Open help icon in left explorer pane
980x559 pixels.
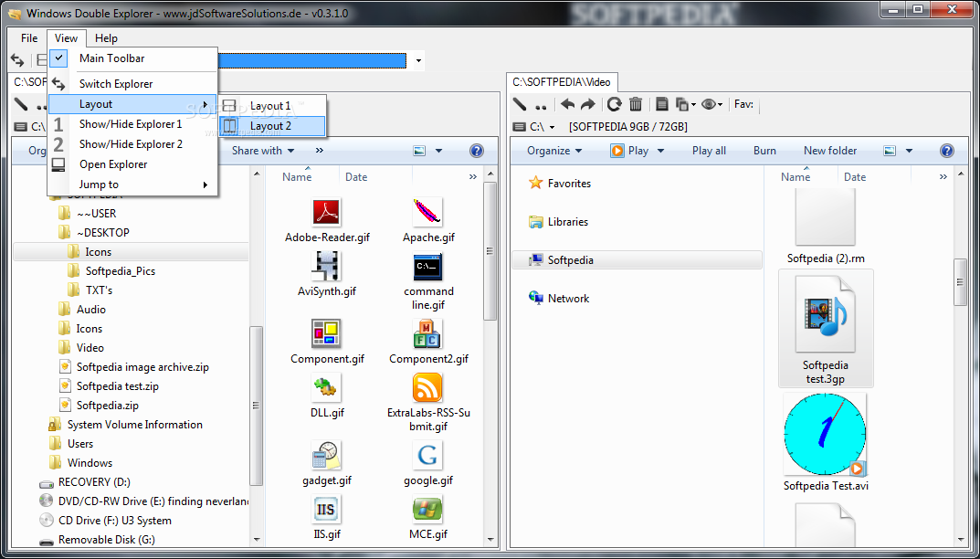(x=476, y=150)
